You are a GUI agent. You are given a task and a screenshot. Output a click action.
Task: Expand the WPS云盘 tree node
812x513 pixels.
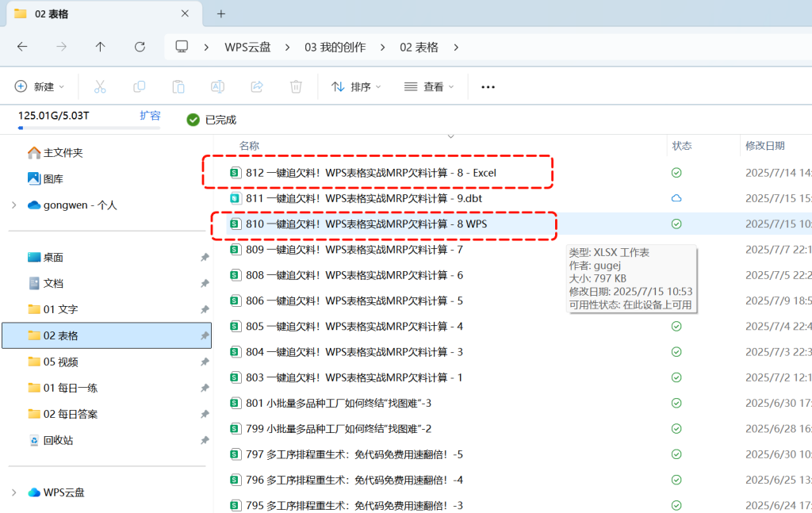click(x=14, y=492)
